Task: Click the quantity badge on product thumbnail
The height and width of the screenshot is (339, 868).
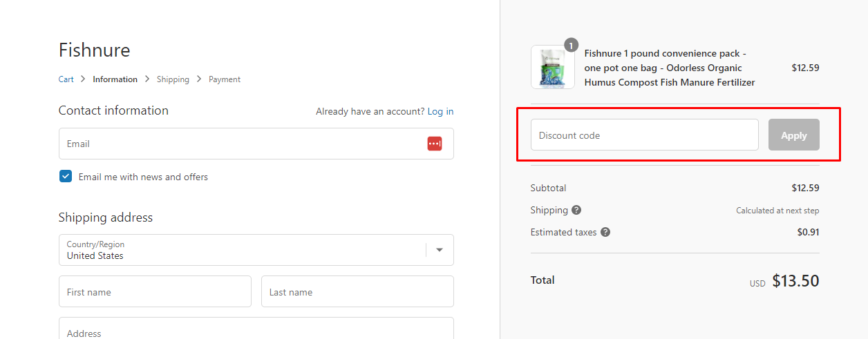Action: (x=571, y=46)
